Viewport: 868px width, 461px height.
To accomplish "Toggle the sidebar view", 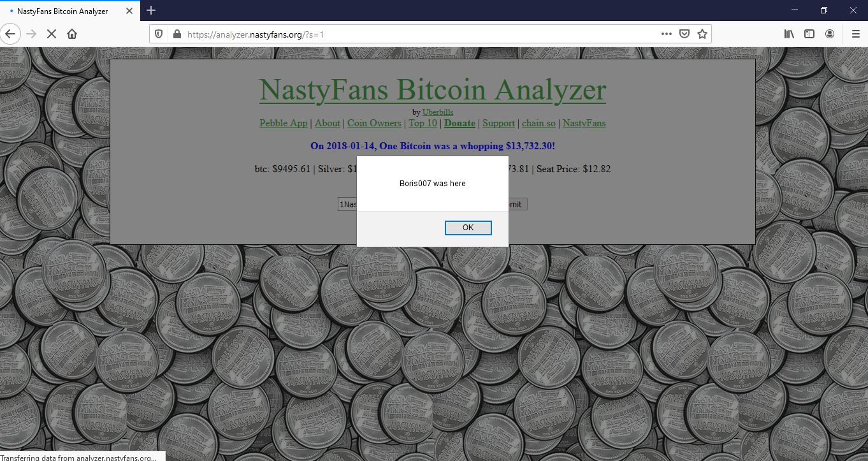I will click(x=809, y=34).
